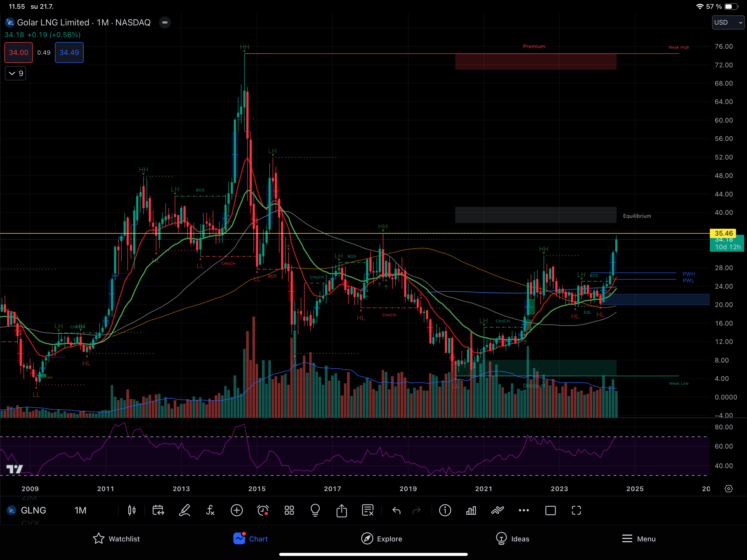This screenshot has height=560, width=747.
Task: Tap the 11.55 status bar clock
Action: 17,6
